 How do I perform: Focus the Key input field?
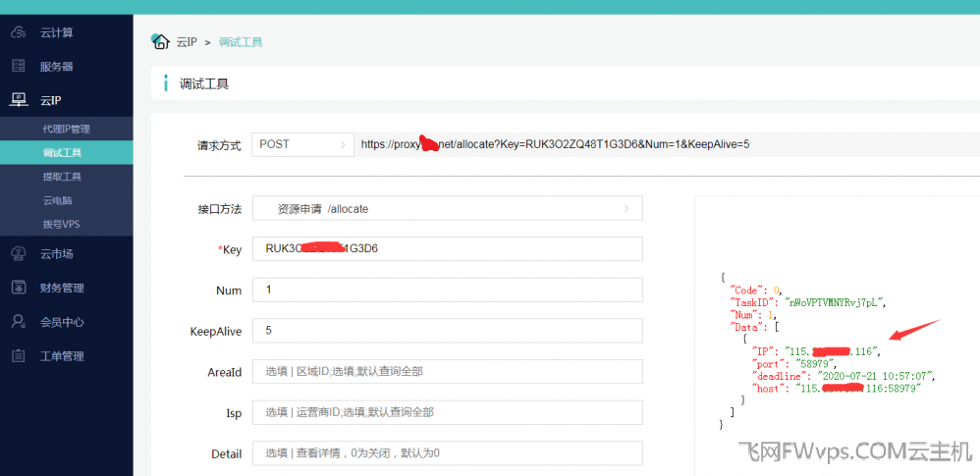[448, 248]
